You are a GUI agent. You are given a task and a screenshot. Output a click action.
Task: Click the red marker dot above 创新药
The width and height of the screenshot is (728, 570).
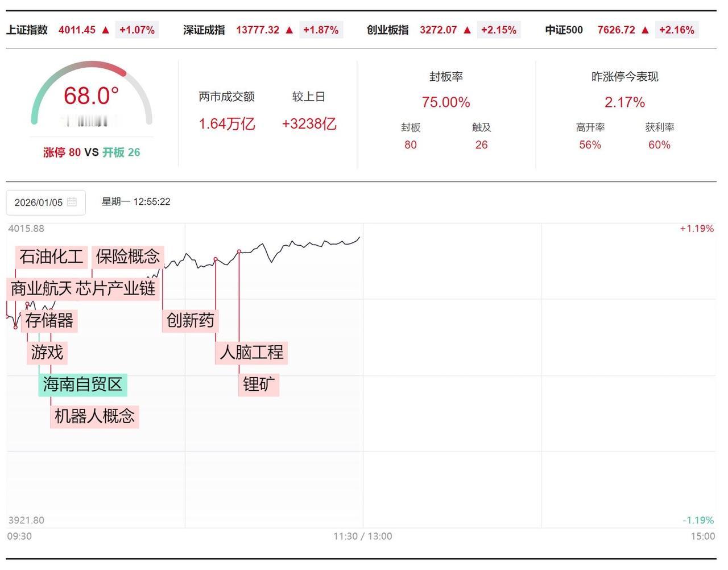point(214,259)
